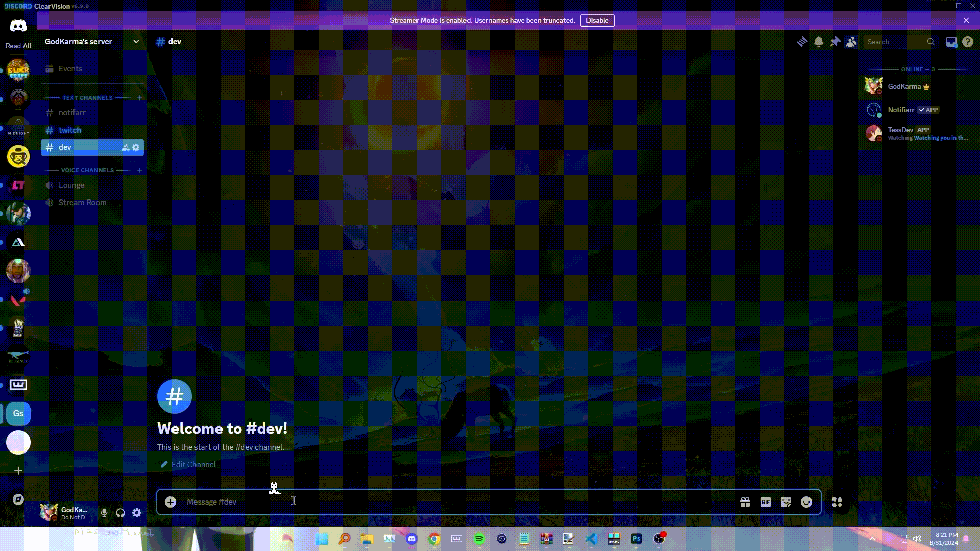Expand GodKarma's server dropdown menu
980x551 pixels.
(x=136, y=42)
